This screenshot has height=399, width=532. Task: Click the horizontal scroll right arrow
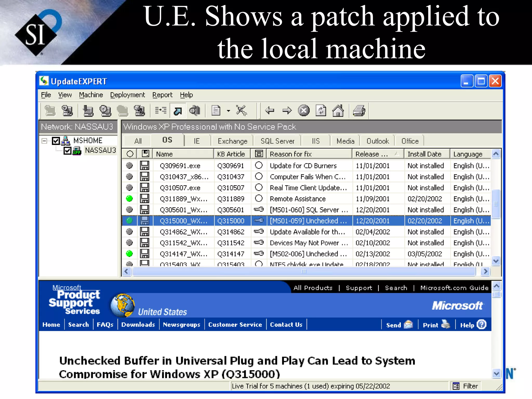[485, 271]
